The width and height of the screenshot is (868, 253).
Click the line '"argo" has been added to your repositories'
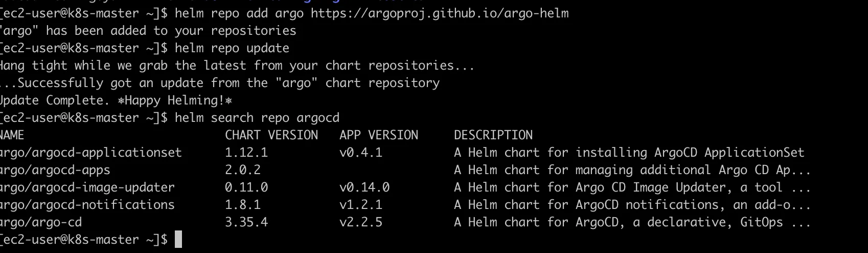148,31
